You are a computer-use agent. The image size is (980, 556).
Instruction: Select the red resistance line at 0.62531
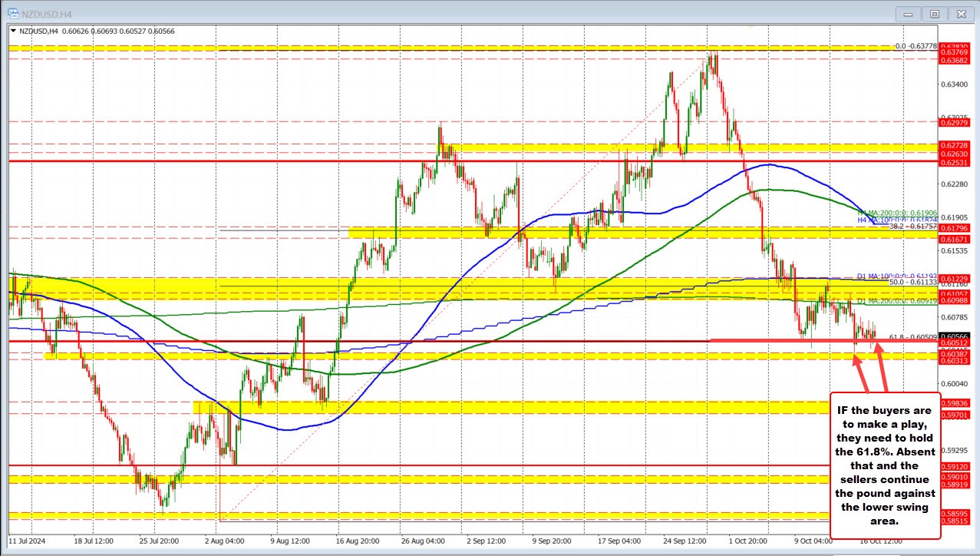[x=307, y=162]
